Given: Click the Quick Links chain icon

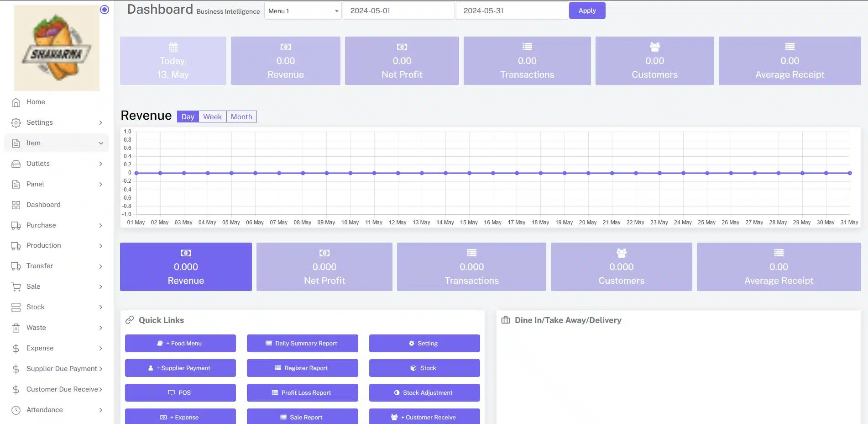Looking at the screenshot, I should (x=130, y=320).
